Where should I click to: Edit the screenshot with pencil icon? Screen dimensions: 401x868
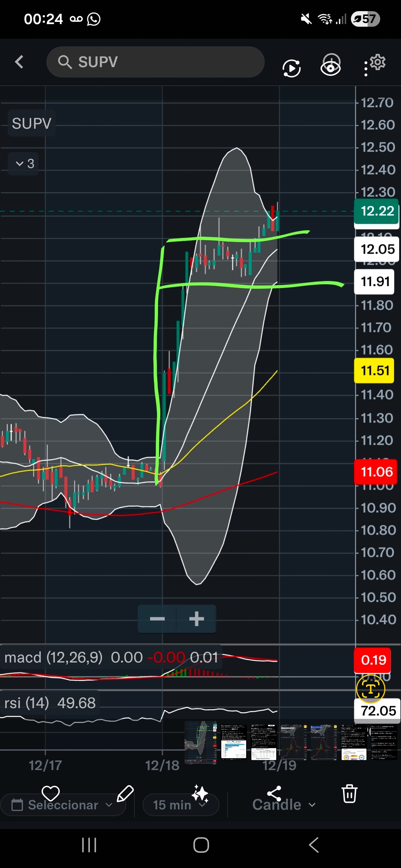tap(125, 793)
